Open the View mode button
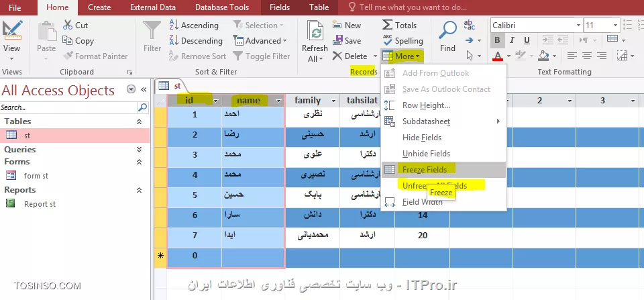 pos(11,39)
